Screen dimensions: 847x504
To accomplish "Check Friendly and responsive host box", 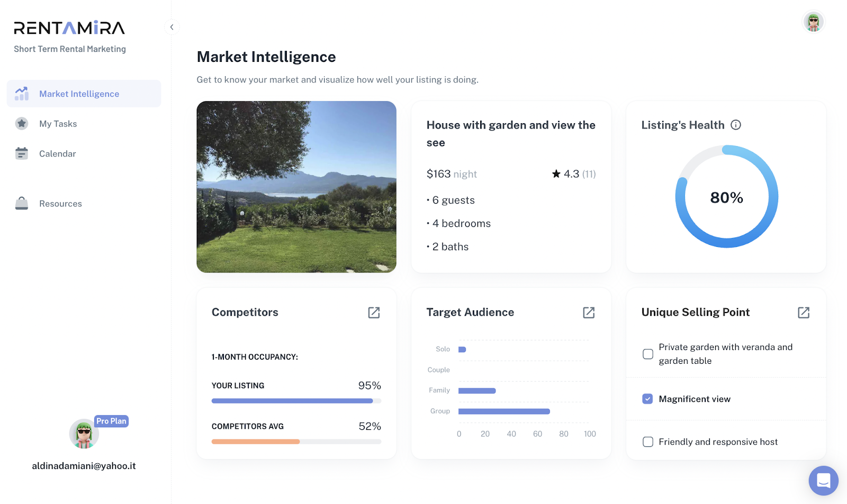I will [648, 442].
